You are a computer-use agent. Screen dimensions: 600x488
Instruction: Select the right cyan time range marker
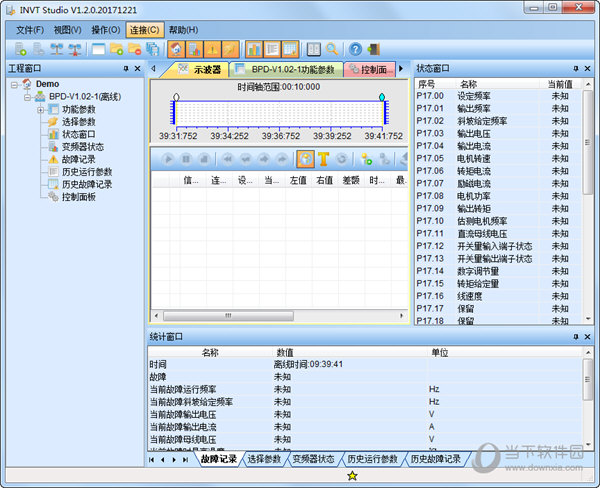[x=382, y=97]
